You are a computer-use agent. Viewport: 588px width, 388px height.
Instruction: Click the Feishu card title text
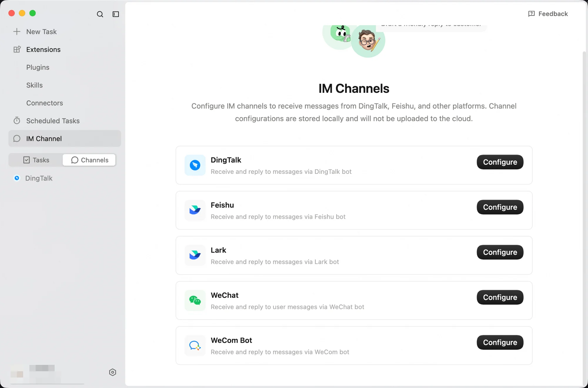coord(222,205)
